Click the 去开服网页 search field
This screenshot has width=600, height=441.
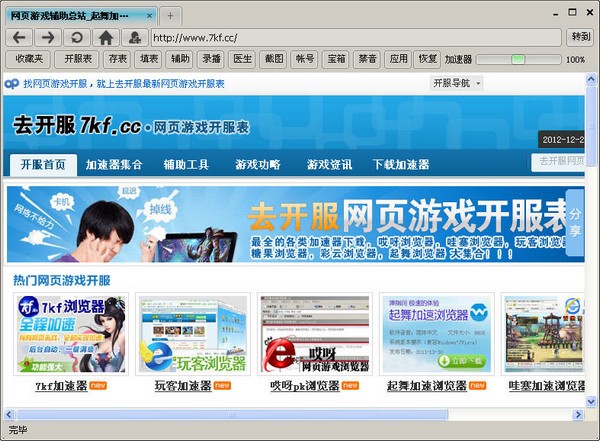558,162
